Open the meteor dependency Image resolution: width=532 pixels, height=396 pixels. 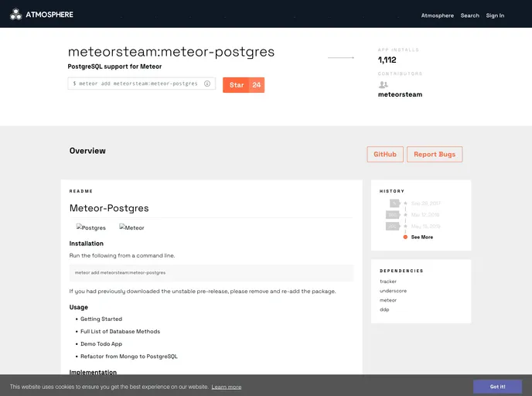(388, 300)
